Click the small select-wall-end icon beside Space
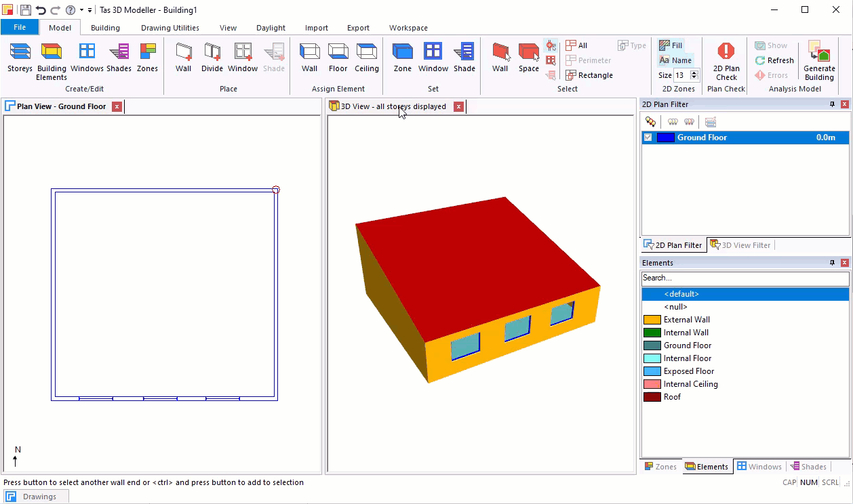Image resolution: width=853 pixels, height=504 pixels. coord(551,45)
